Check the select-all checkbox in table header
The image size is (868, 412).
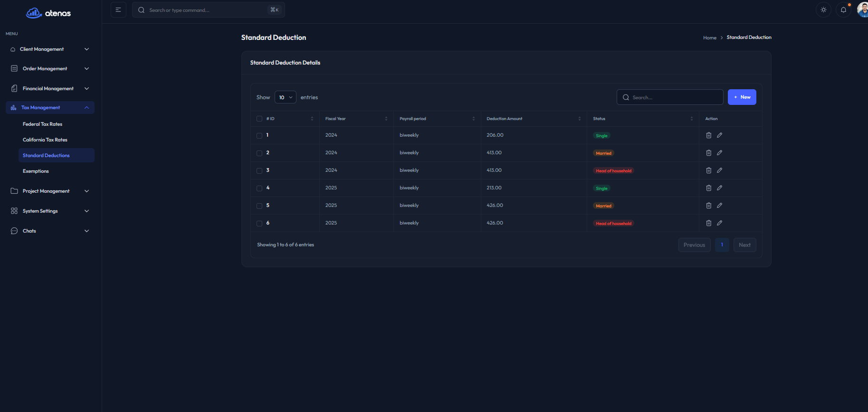[x=259, y=119]
